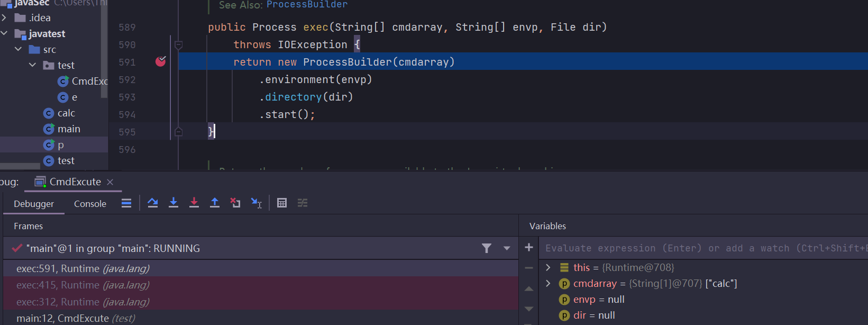Expand the 'this' variable node
The height and width of the screenshot is (325, 868).
point(548,267)
